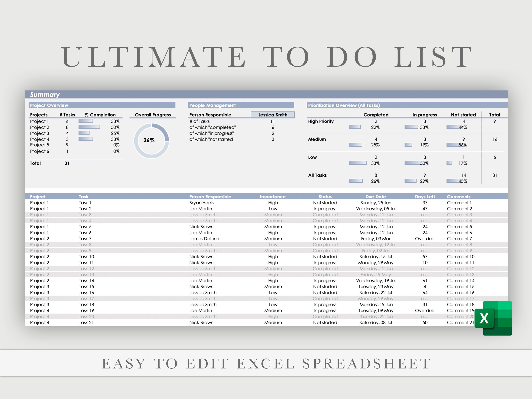Image resolution: width=532 pixels, height=399 pixels.
Task: Click the Task 18 cell
Action: (x=86, y=304)
